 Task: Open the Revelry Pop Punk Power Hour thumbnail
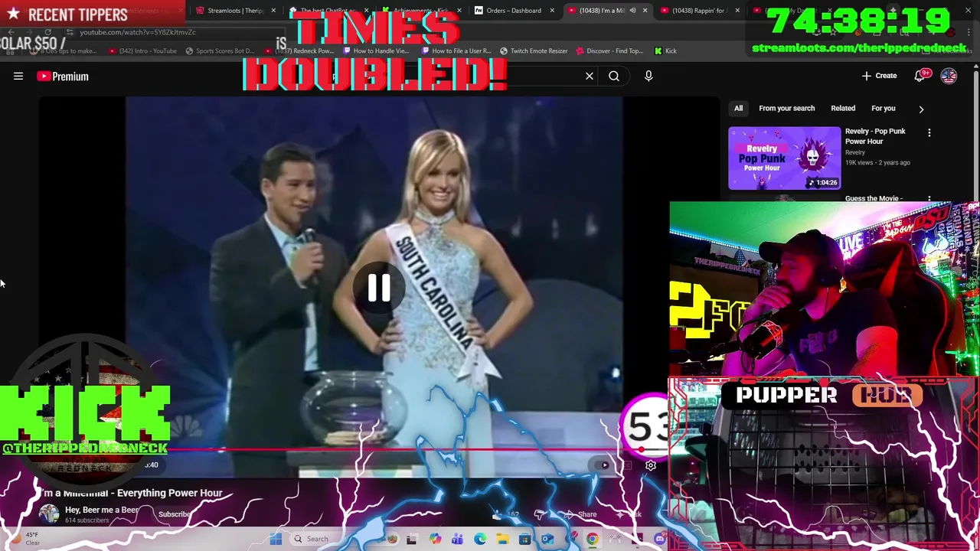(784, 158)
